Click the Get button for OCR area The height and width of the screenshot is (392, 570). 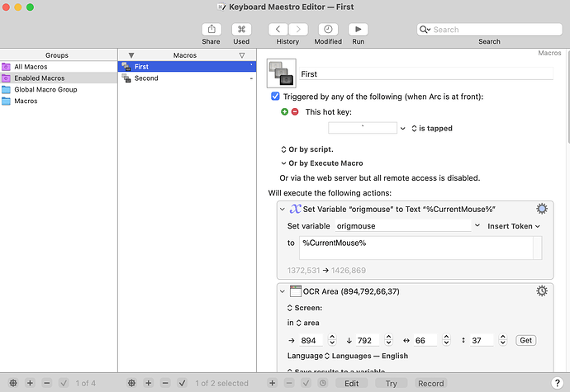[x=525, y=340]
